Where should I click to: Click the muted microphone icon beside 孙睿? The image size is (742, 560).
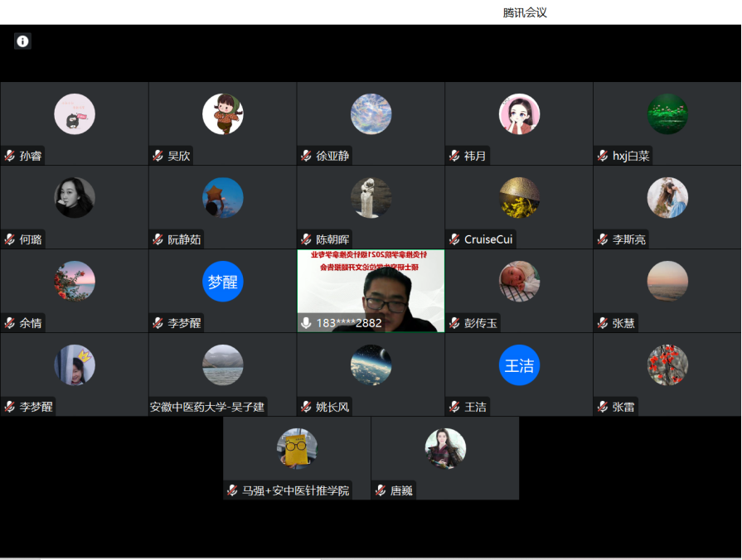pyautogui.click(x=10, y=156)
